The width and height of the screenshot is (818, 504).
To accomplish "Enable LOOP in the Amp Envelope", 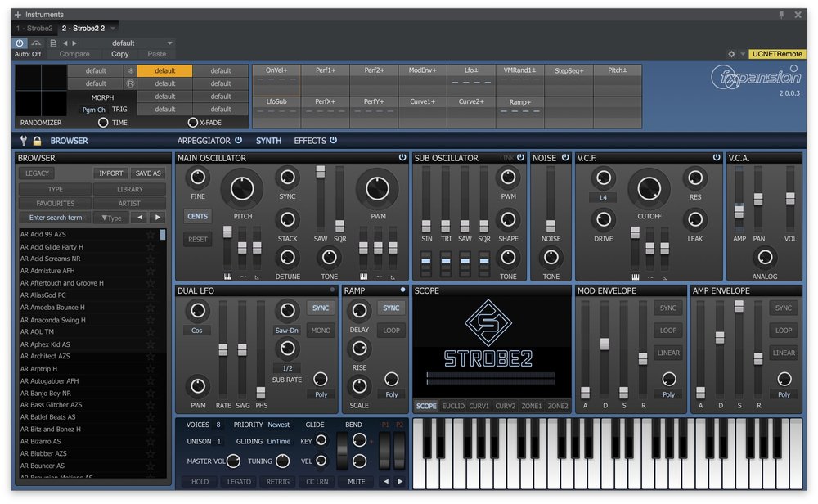I will coord(784,331).
